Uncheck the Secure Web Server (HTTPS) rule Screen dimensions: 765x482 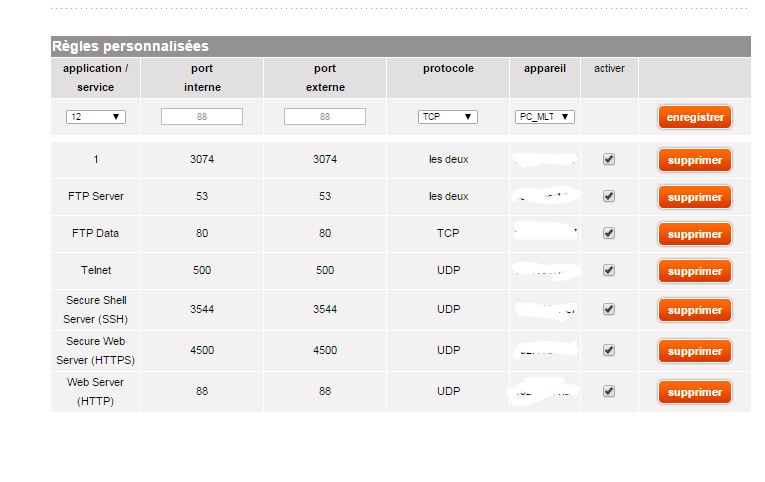[609, 350]
